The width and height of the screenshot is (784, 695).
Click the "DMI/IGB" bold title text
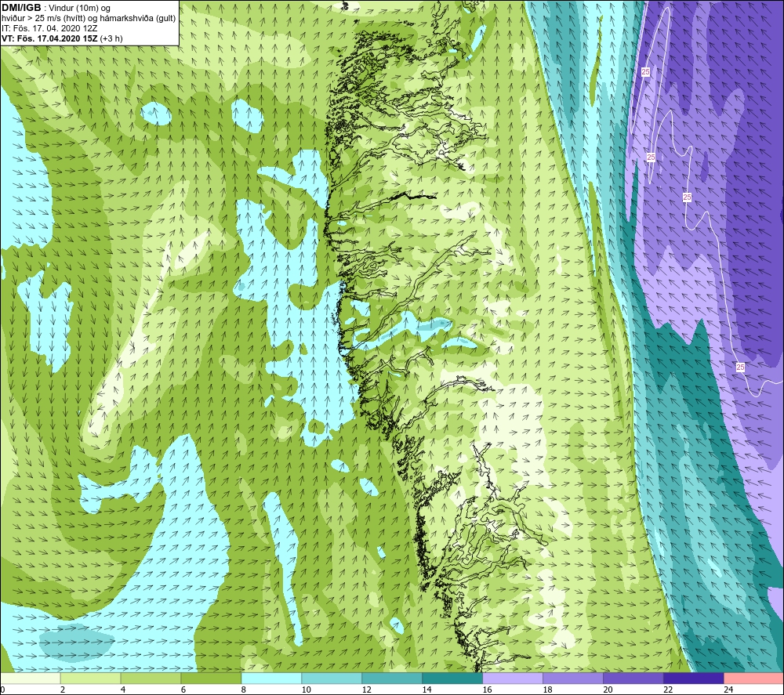[x=21, y=8]
